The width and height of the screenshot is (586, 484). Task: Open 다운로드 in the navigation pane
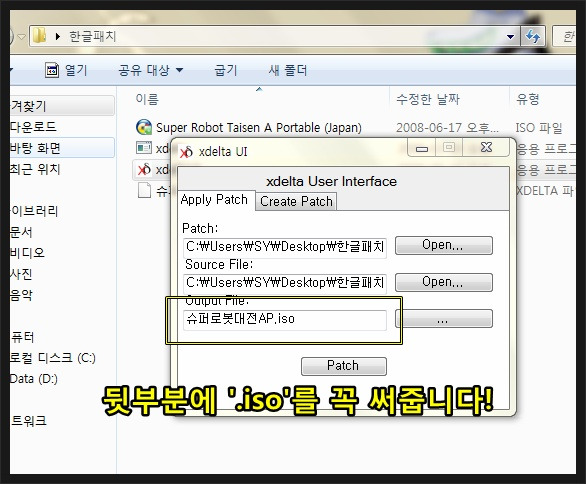33,126
